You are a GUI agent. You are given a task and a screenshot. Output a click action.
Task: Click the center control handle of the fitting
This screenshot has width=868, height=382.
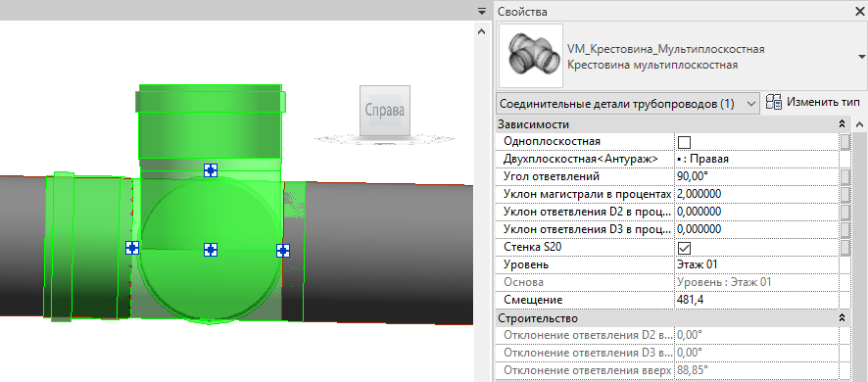point(211,250)
